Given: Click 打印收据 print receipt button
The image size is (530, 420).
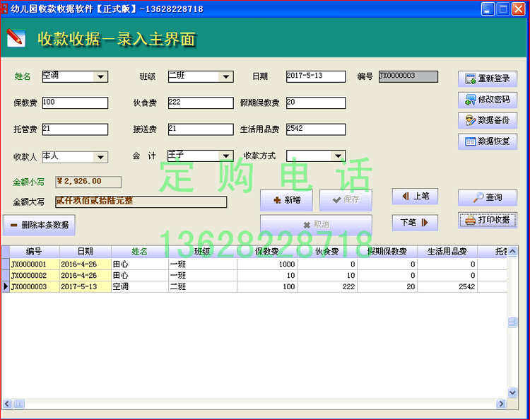Looking at the screenshot, I should [488, 220].
